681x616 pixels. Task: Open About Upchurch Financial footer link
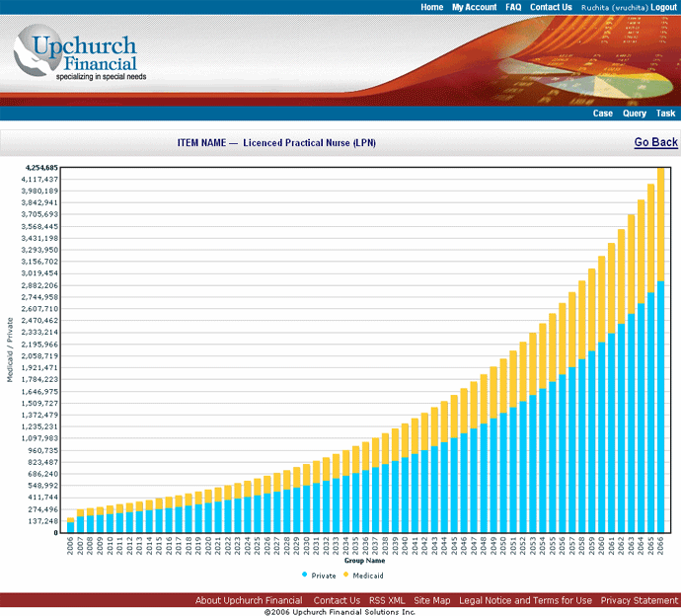[x=249, y=600]
